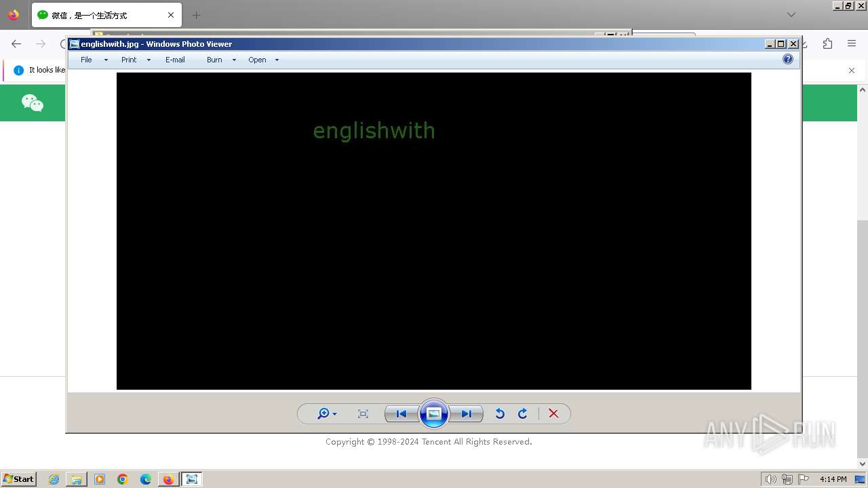The width and height of the screenshot is (868, 488).
Task: Minimize the Photo Viewer window
Action: tap(770, 44)
